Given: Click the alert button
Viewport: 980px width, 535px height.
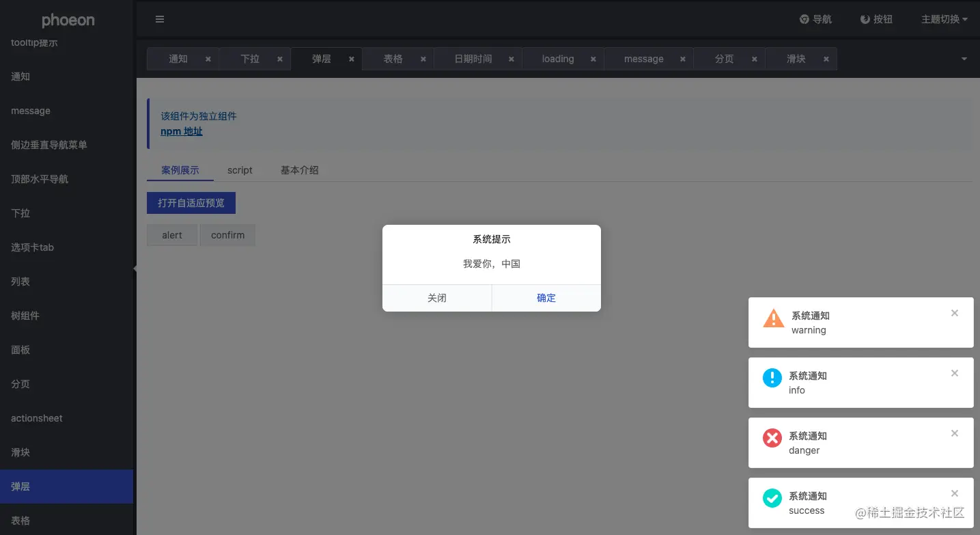Looking at the screenshot, I should 172,235.
